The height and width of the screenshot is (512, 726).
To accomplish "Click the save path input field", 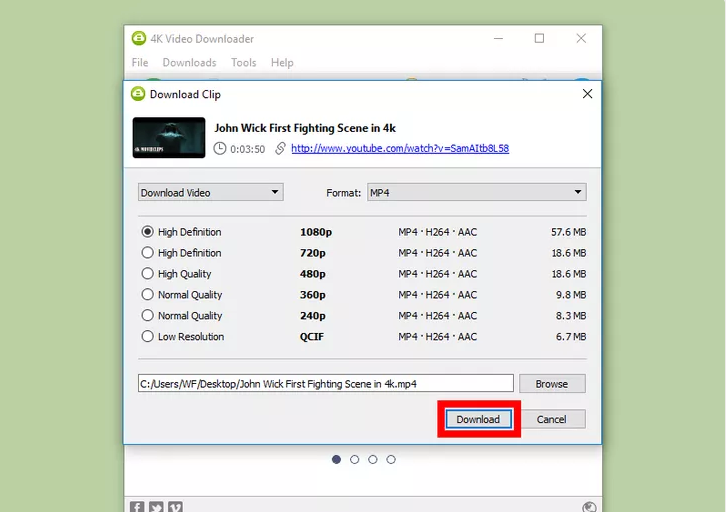I will click(x=325, y=383).
